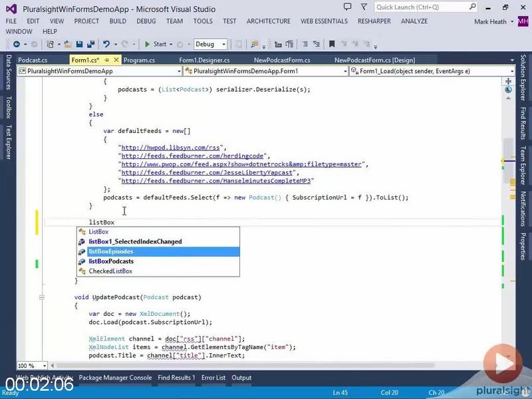Switch to the Program.cs tab
532x399 pixels.
tap(139, 60)
